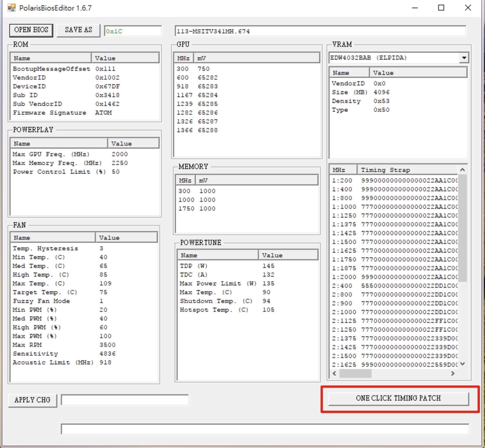The image size is (485, 448).
Task: Click timing strap list scroll up arrow
Action: (x=462, y=170)
